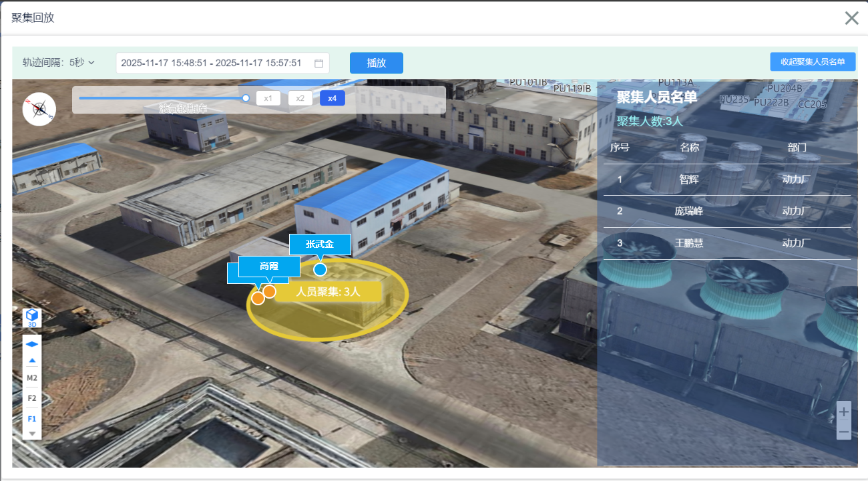Expand the 轨迹间隔 5秒 dropdown
868x481 pixels.
(x=59, y=63)
